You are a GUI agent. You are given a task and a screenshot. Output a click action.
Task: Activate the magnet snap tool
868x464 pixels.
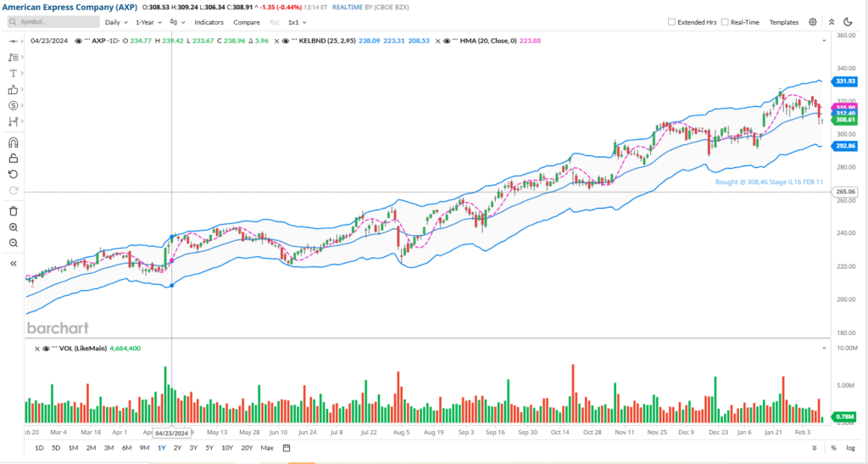pyautogui.click(x=14, y=142)
